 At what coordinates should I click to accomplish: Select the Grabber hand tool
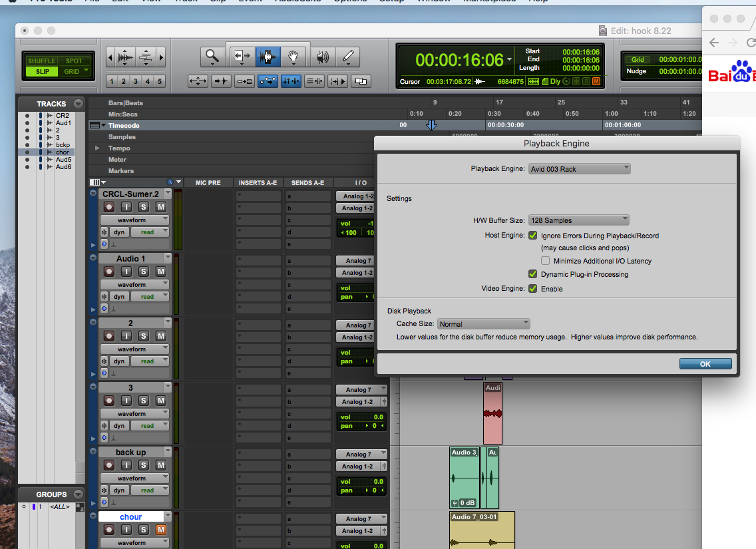click(x=293, y=57)
